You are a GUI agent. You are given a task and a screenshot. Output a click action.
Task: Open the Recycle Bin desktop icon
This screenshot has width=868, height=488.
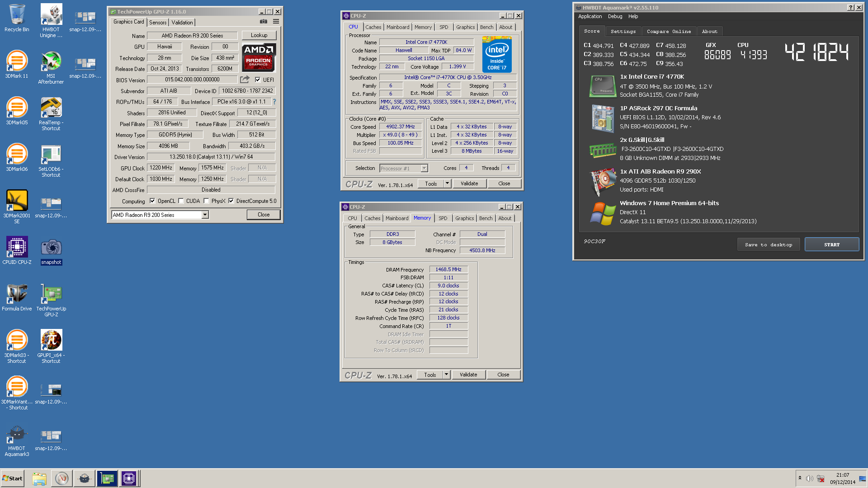point(17,18)
